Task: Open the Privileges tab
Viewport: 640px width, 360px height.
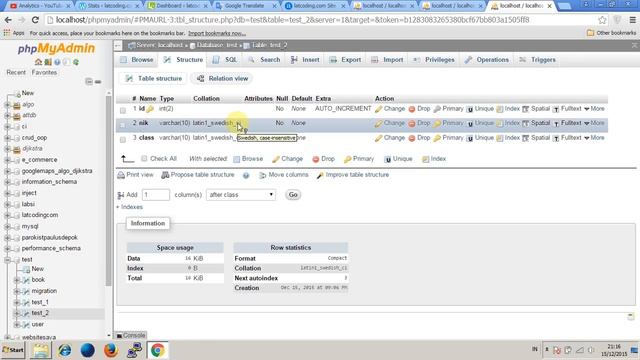Action: point(434,60)
